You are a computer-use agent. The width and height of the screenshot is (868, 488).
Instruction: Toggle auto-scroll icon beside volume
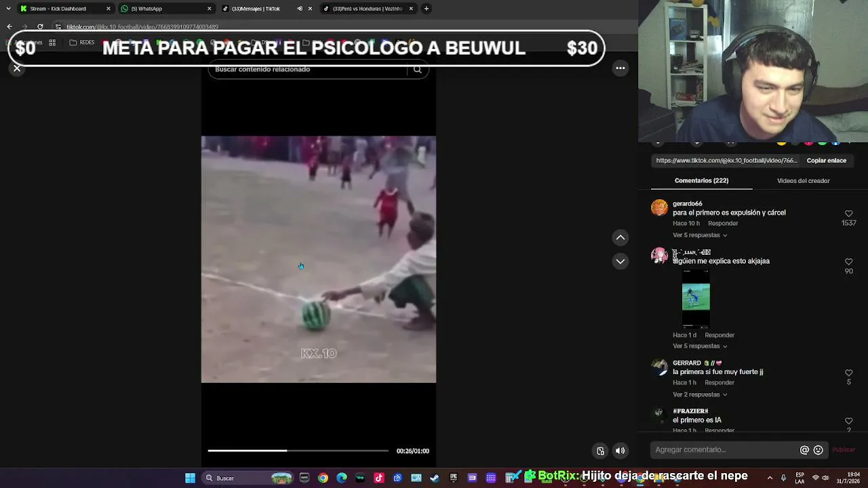pyautogui.click(x=600, y=451)
